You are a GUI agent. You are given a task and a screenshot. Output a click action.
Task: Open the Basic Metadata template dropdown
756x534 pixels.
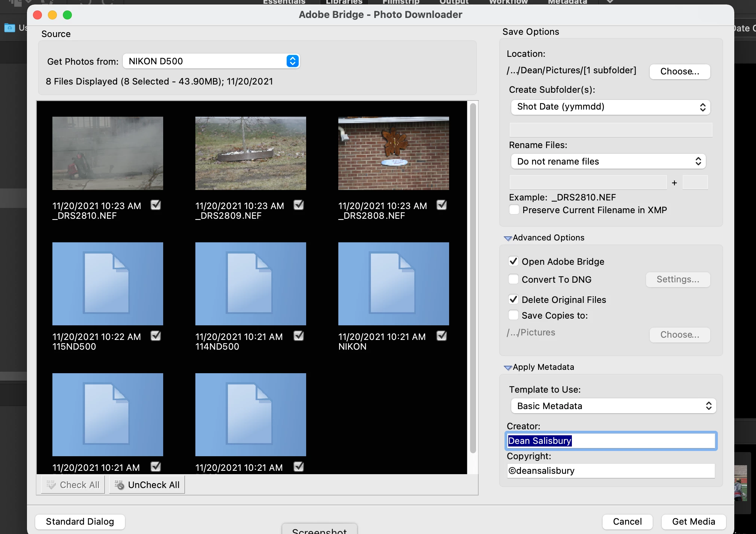click(613, 406)
